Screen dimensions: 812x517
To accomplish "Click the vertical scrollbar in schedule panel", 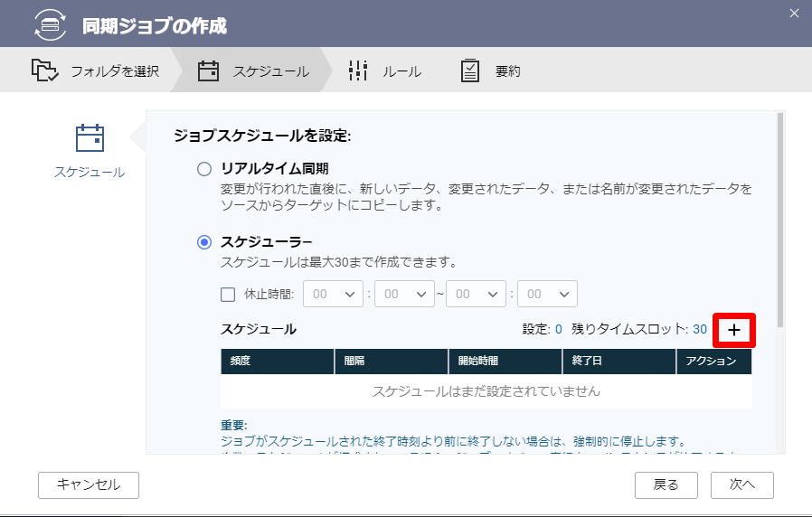I will pos(780,220).
